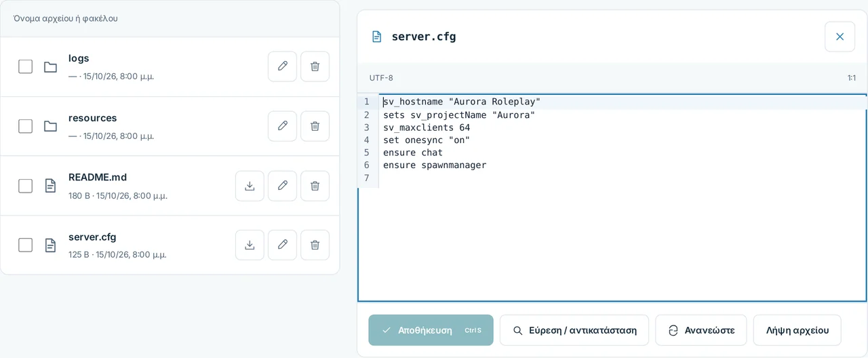Viewport: 868px width, 358px height.
Task: Open the logs folder name
Action: tap(79, 58)
